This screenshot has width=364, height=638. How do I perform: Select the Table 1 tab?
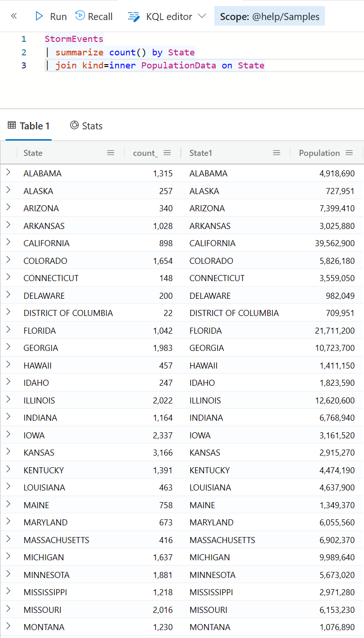point(29,126)
